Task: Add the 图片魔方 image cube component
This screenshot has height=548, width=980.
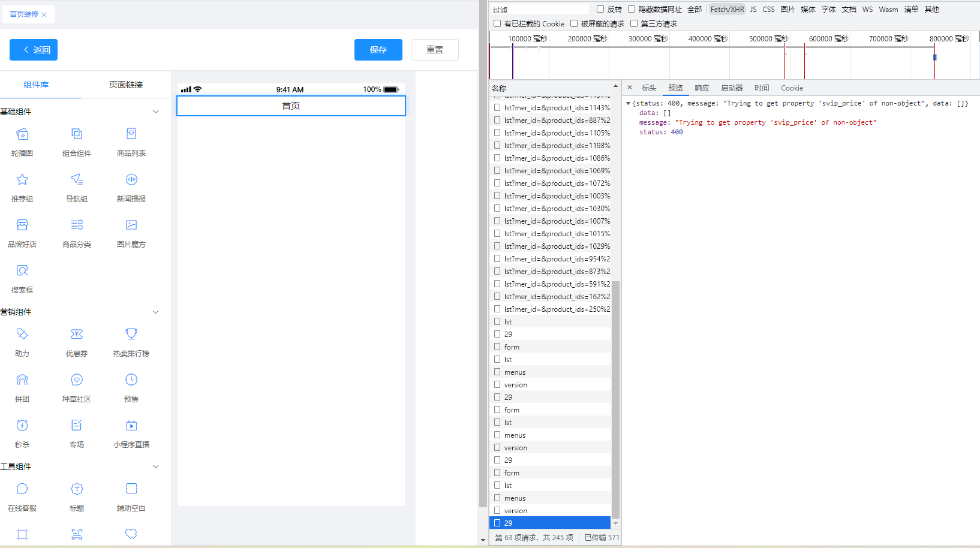Action: point(131,233)
